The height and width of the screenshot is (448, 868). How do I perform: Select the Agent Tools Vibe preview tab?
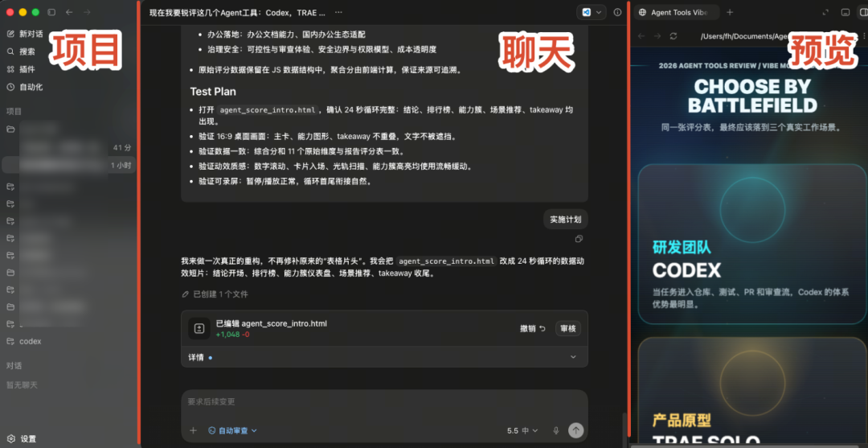(x=677, y=12)
